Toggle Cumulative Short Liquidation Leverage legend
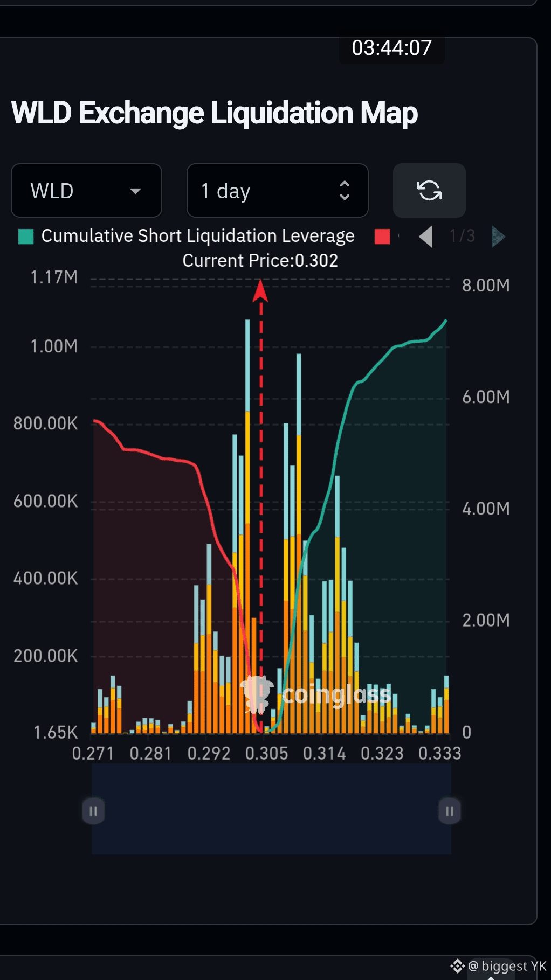551x980 pixels. 187,236
